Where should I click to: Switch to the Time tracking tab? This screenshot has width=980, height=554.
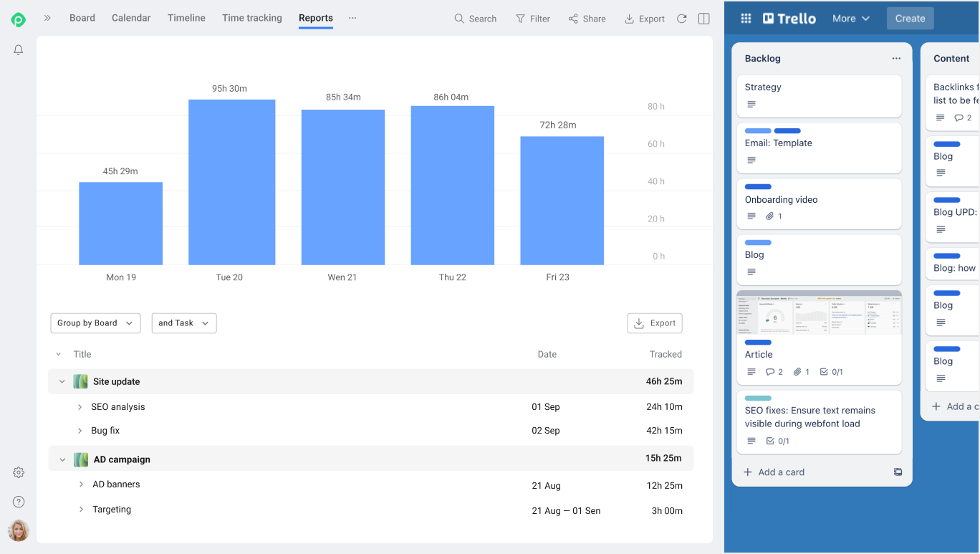251,19
